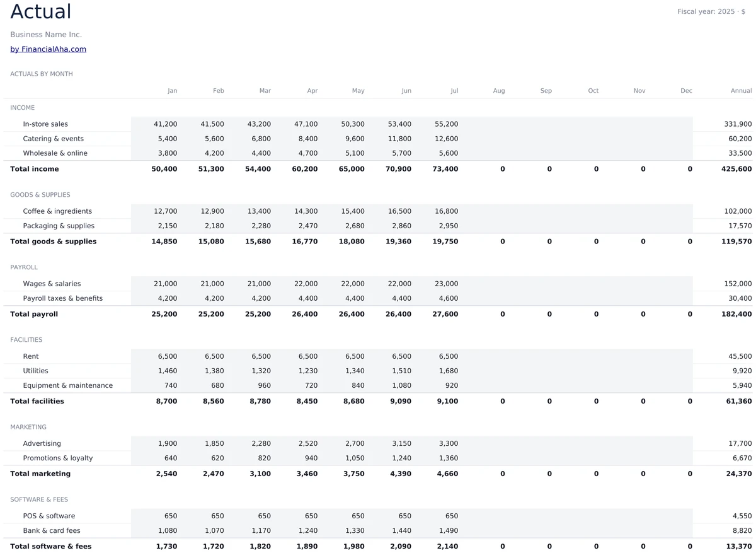
Task: Click the Wholesale & online row label
Action: pyautogui.click(x=55, y=153)
